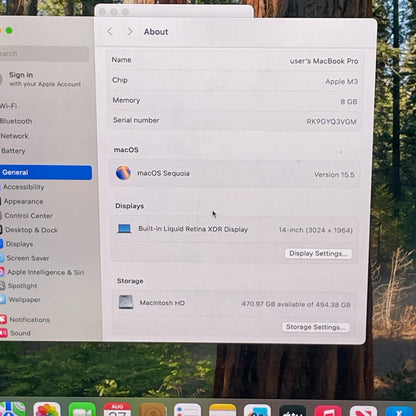
Task: Select the Wallpaper sidebar item
Action: (x=24, y=299)
